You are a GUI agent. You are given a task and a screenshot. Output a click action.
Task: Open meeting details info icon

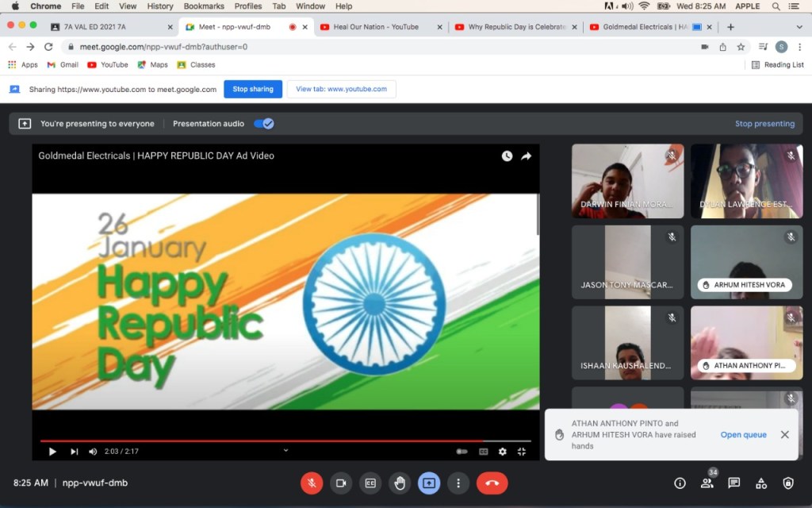(x=680, y=483)
